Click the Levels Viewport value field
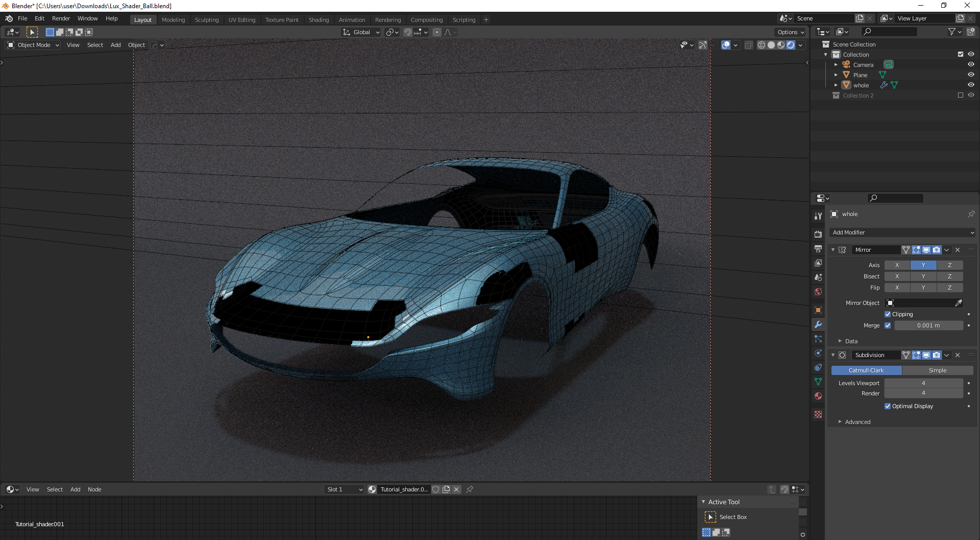980x540 pixels. point(923,383)
